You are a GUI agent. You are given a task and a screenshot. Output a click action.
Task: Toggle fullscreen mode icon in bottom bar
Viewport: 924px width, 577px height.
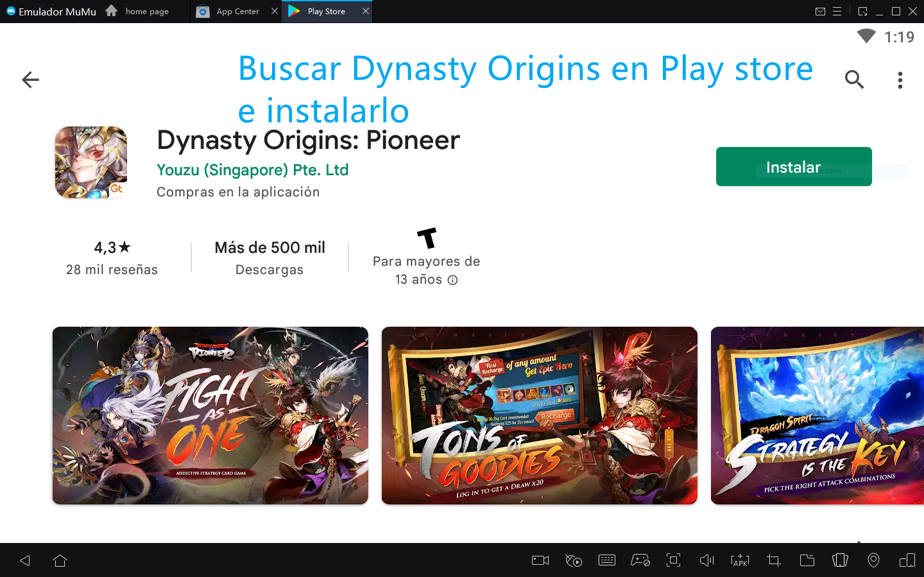click(673, 560)
